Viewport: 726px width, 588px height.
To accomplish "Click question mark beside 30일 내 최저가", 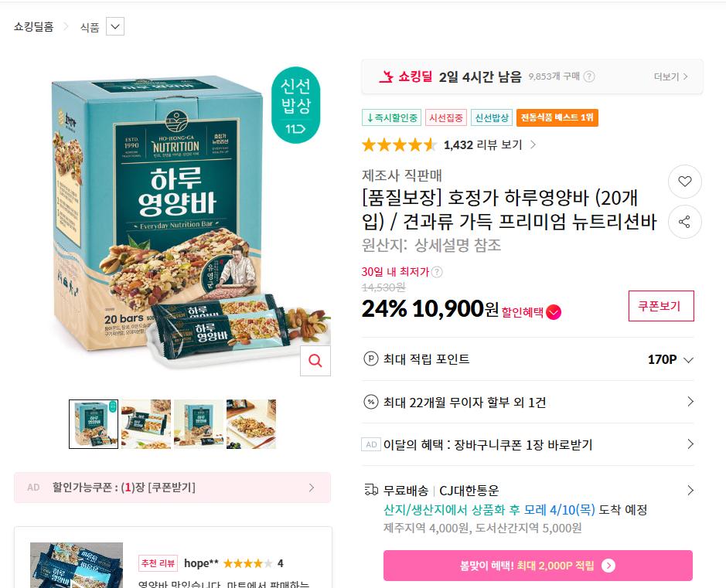I will [x=437, y=272].
